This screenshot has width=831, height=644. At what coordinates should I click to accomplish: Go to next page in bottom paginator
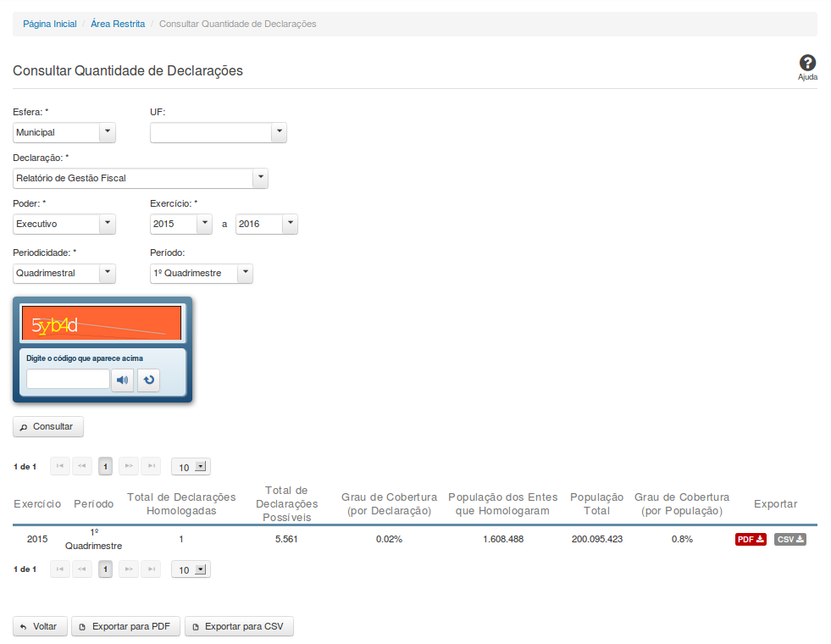[128, 569]
